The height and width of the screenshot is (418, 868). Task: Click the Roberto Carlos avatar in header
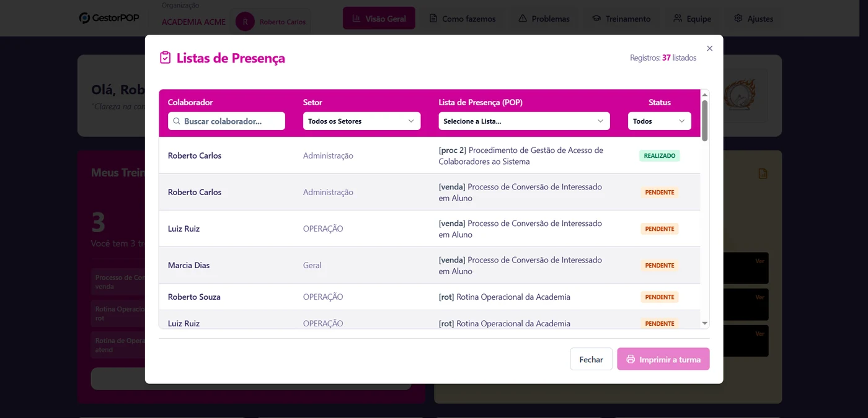pyautogui.click(x=245, y=22)
